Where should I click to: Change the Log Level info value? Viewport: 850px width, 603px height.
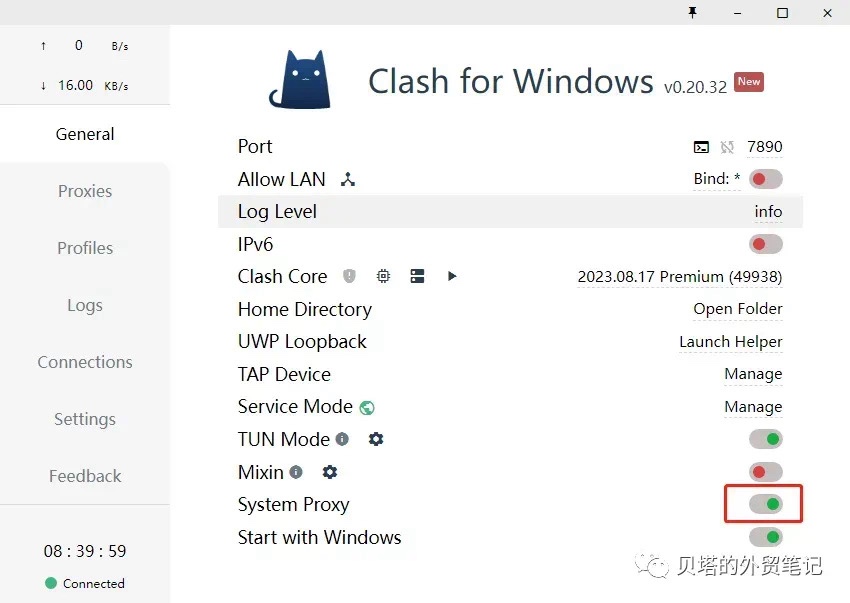pos(768,212)
